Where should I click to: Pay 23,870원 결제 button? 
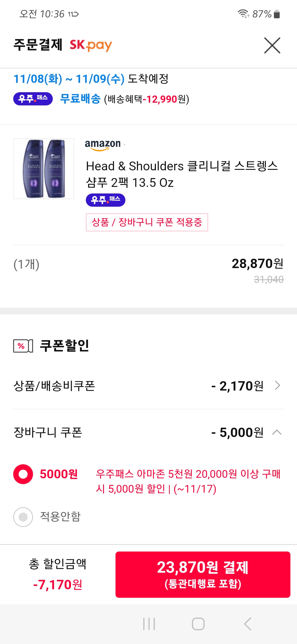[x=203, y=574]
